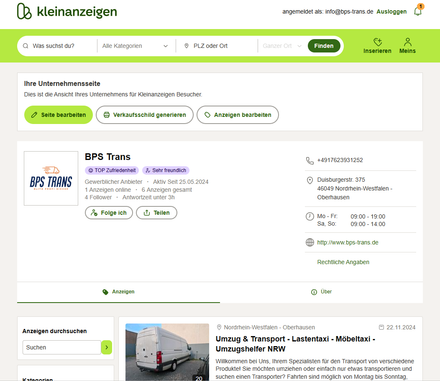Click the Kleinanzeigen logo
440x381 pixels.
67,11
